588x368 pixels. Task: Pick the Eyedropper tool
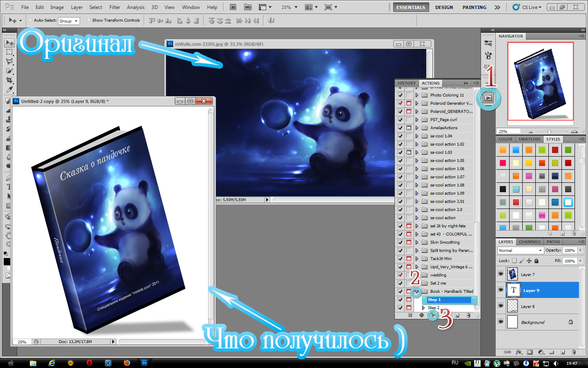pyautogui.click(x=9, y=90)
